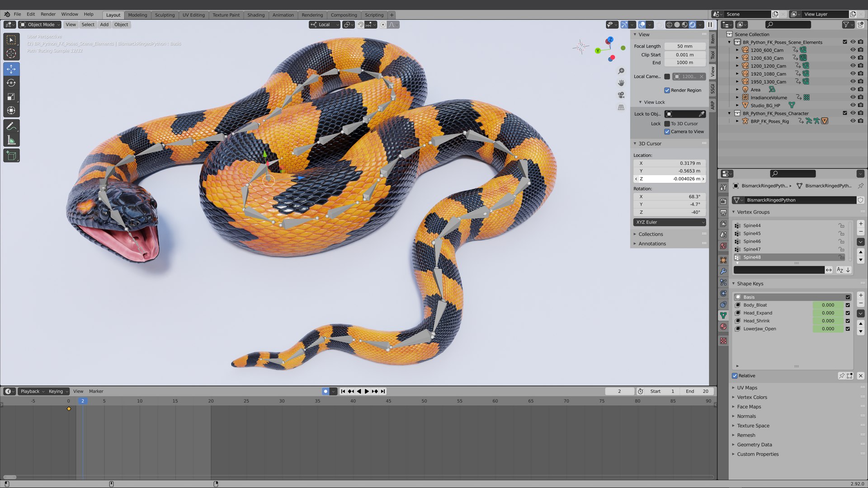Viewport: 868px width, 488px height.
Task: Select the Rotate tool
Action: pos(11,83)
